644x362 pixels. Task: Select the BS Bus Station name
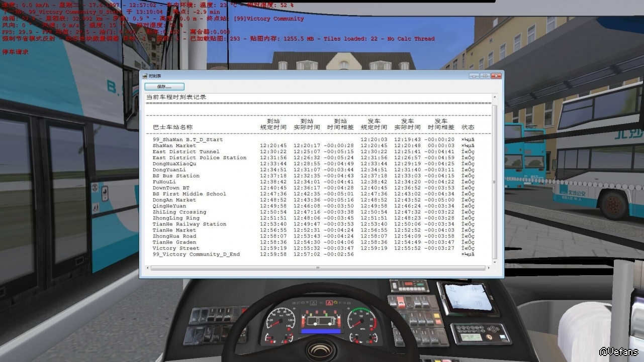click(x=176, y=176)
